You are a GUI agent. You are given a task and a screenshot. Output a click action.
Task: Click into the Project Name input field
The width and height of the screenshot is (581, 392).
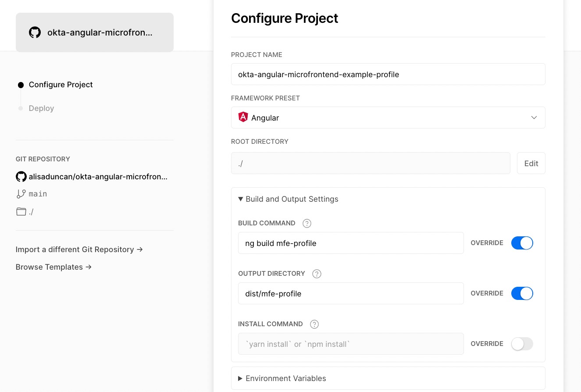[x=388, y=74]
